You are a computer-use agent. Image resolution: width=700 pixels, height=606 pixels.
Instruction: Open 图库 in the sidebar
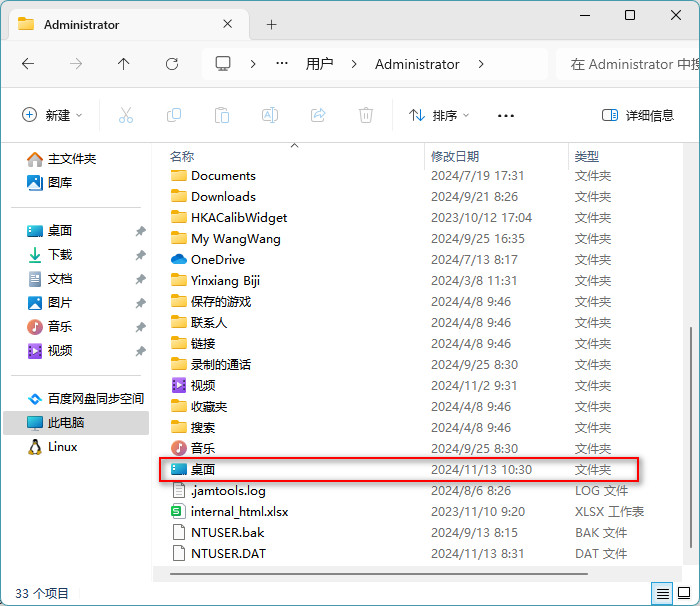pos(49,182)
